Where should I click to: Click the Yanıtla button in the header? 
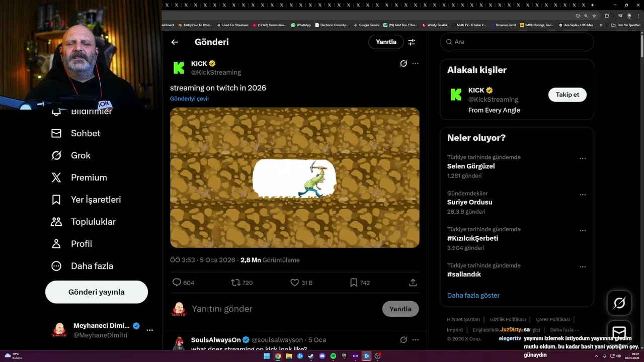coord(386,42)
